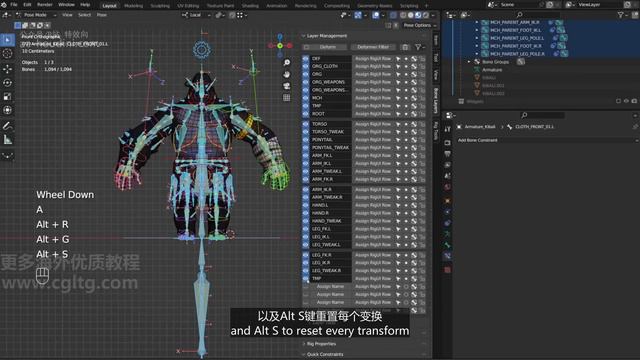Open the Bone Layers sidebar tab

436,100
